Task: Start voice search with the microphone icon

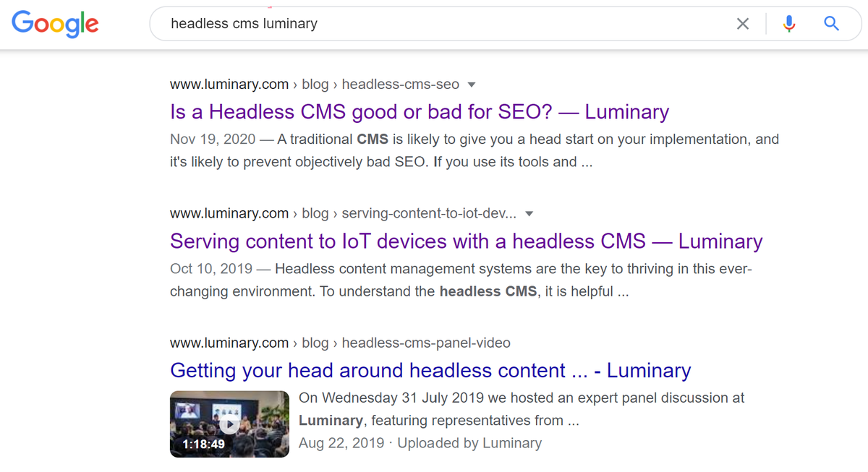Action: 788,23
